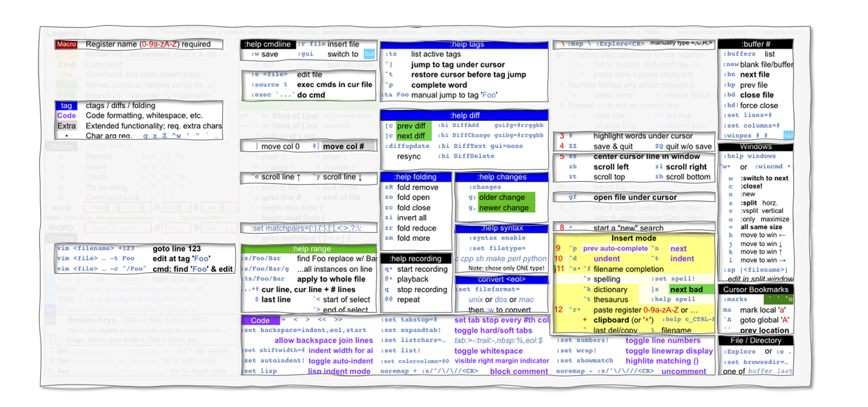Click the 'fold open' entry

pyautogui.click(x=413, y=197)
